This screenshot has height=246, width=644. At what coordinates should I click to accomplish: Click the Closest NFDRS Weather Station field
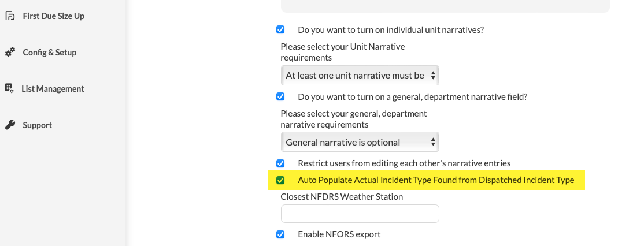click(x=360, y=214)
